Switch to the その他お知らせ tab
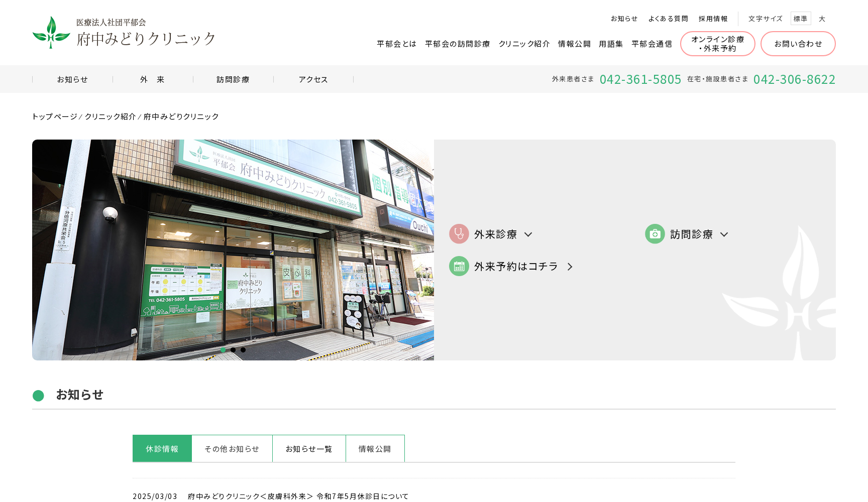Viewport: 868px width, 502px height. (x=232, y=448)
